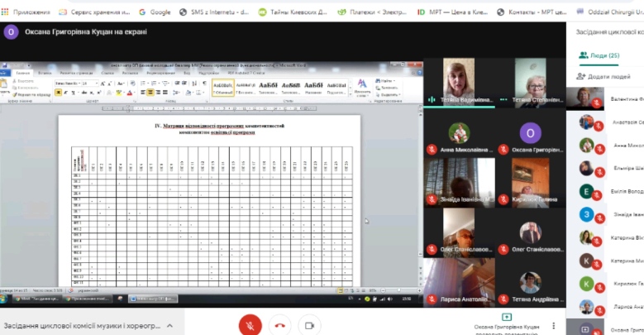Open Разметка страницы ribbon tab

(x=76, y=73)
